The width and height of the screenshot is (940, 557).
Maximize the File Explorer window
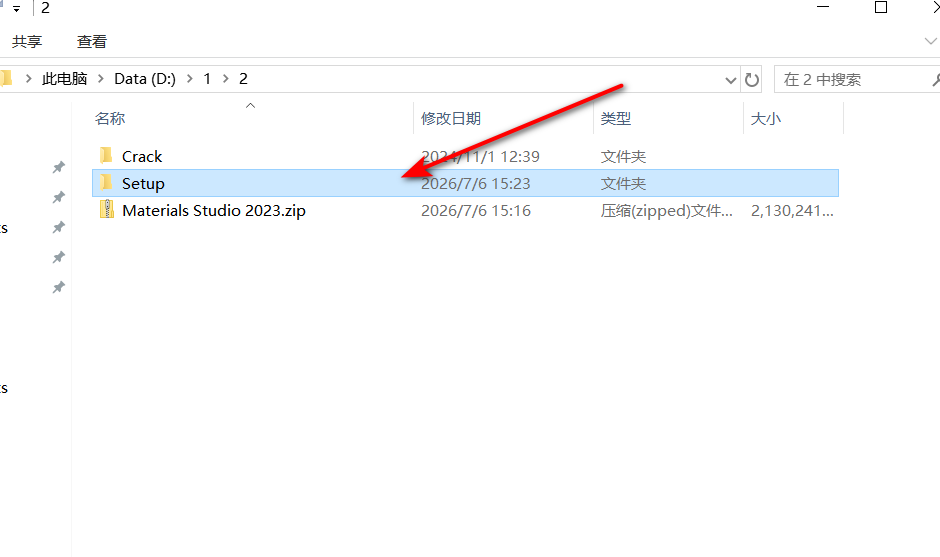[881, 7]
